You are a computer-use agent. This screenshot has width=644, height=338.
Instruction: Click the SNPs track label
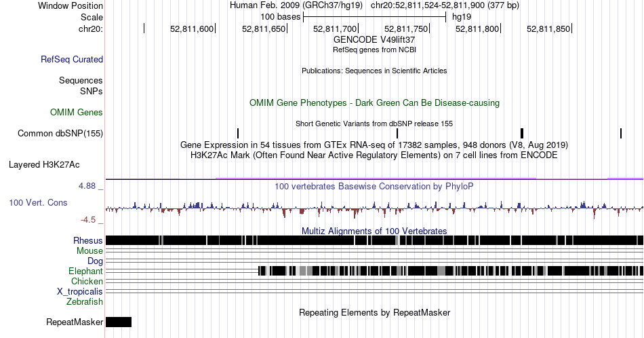pyautogui.click(x=92, y=91)
